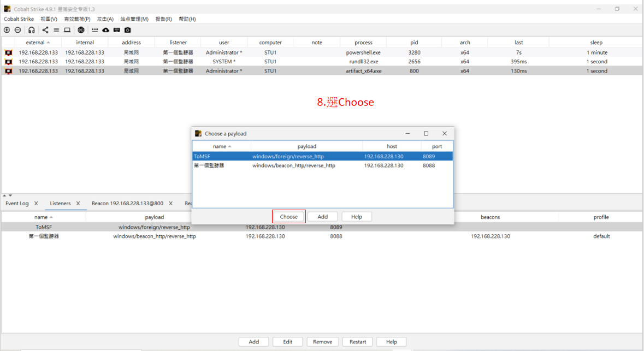Open Keystrokes via the keyboard toolbar icon
The image size is (644, 351).
click(x=117, y=30)
